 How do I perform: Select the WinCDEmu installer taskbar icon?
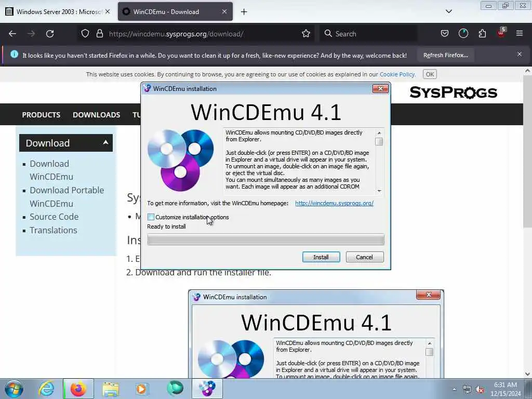207,389
